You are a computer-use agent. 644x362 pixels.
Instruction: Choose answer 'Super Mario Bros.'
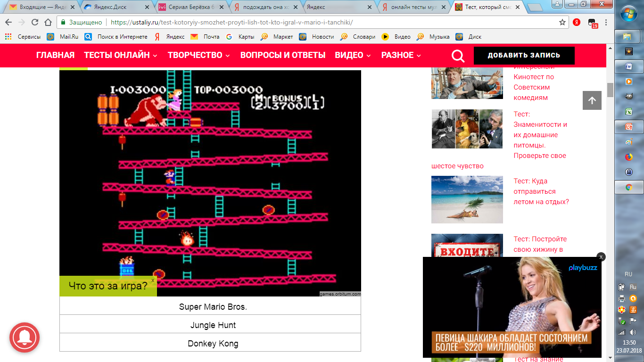click(210, 306)
